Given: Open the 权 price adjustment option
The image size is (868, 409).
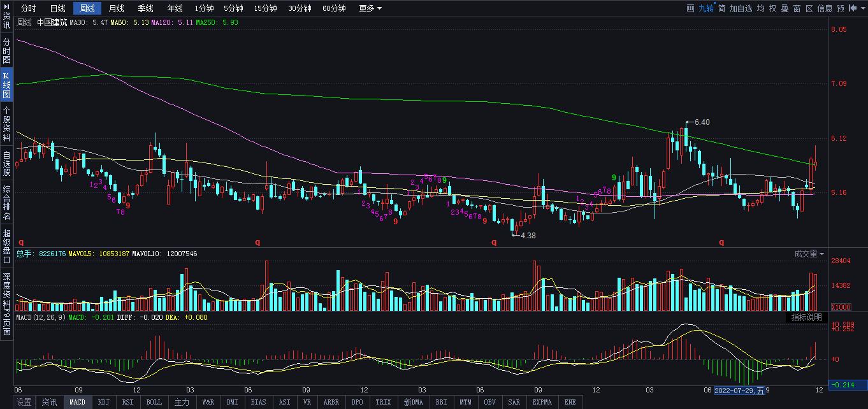Looking at the screenshot, I should 772,8.
